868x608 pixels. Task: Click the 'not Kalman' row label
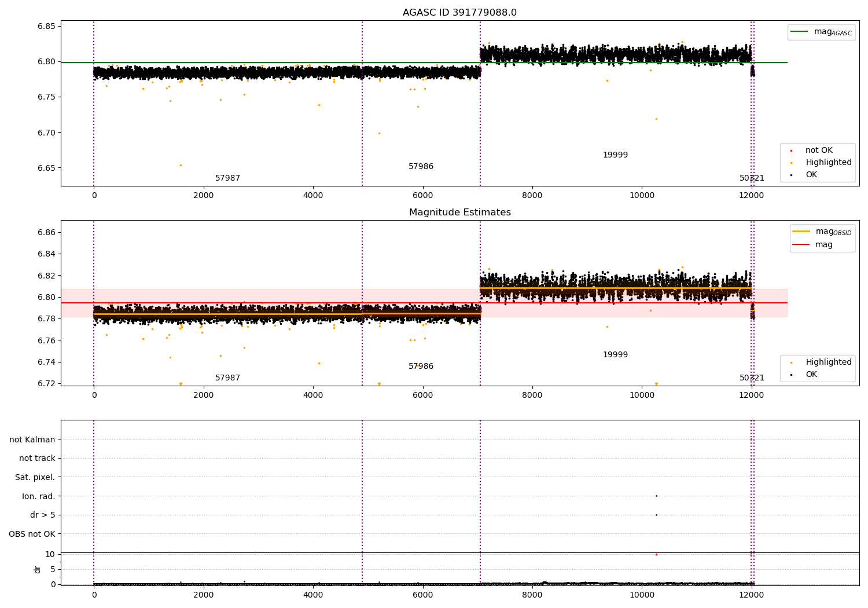[32, 440]
